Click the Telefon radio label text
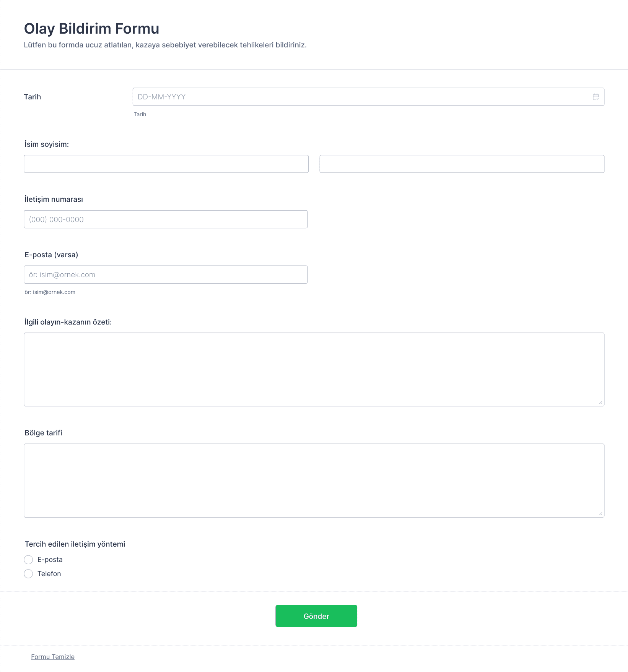This screenshot has width=628, height=672. click(x=49, y=574)
